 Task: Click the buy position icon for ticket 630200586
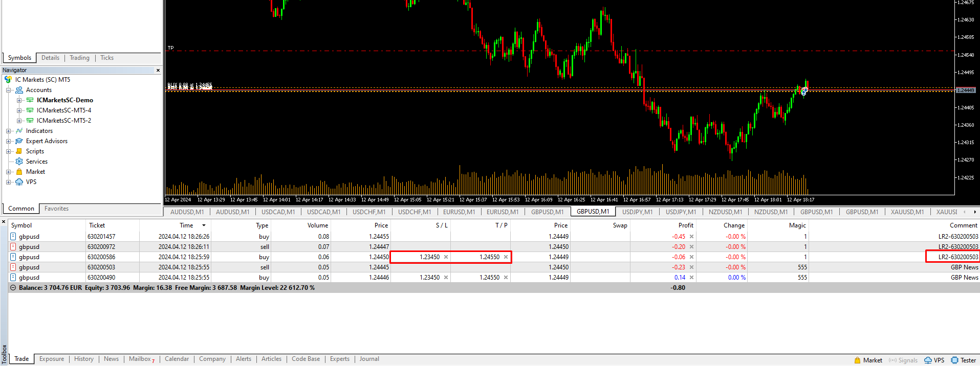pyautogui.click(x=13, y=257)
